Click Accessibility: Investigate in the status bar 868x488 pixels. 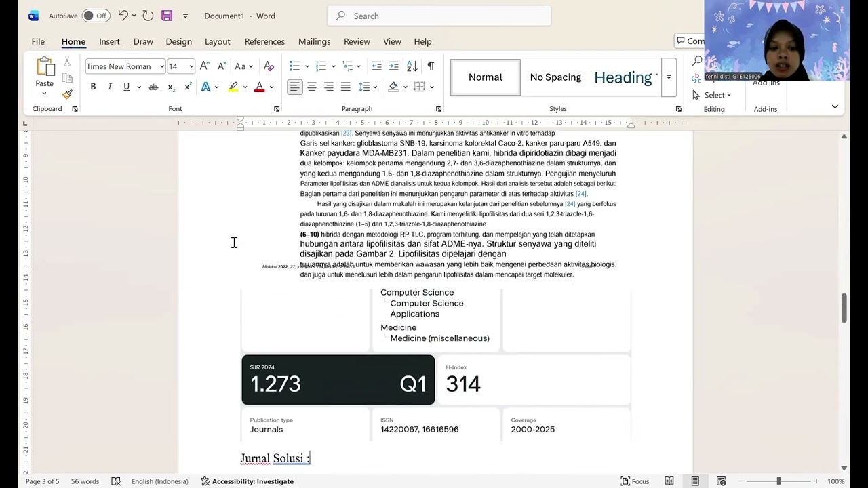click(248, 481)
